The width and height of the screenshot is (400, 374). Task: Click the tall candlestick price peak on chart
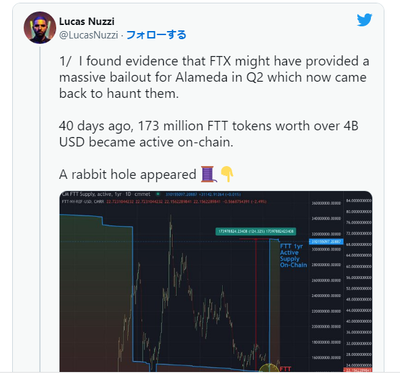click(x=171, y=233)
